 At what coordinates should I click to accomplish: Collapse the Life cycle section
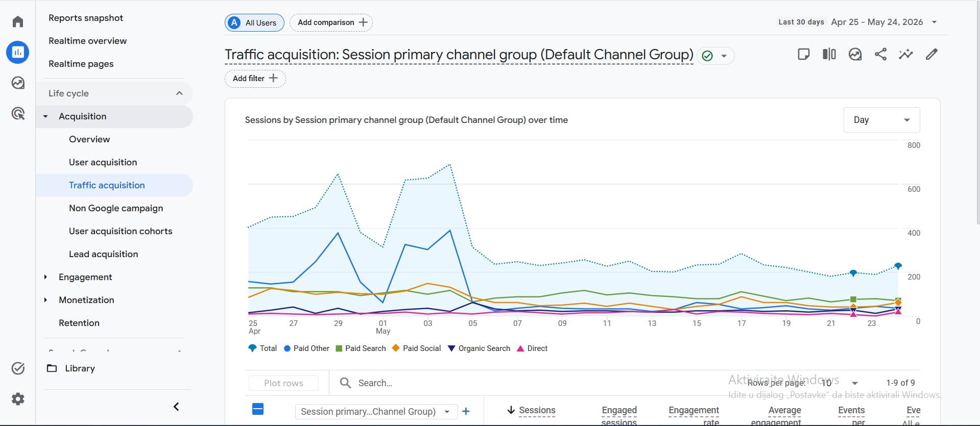(x=179, y=93)
